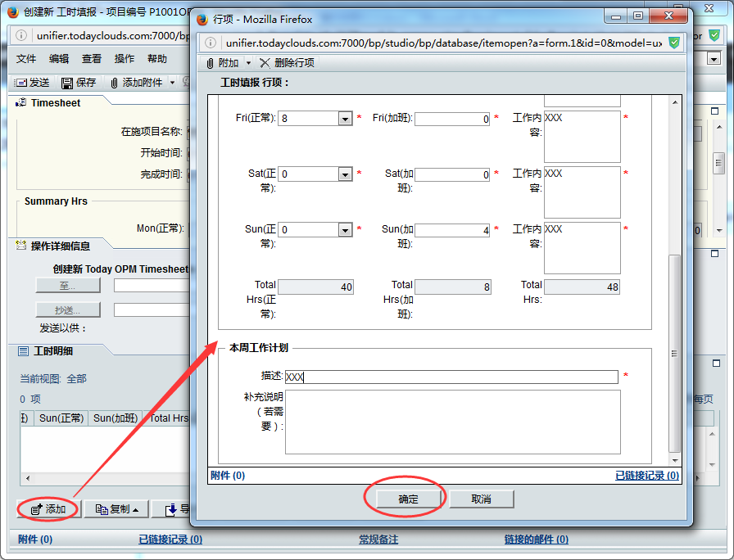Viewport: 734px width, 560px height.
Task: Expand the 附加 dropdown arrow in dialog toolbar
Action: tap(248, 63)
